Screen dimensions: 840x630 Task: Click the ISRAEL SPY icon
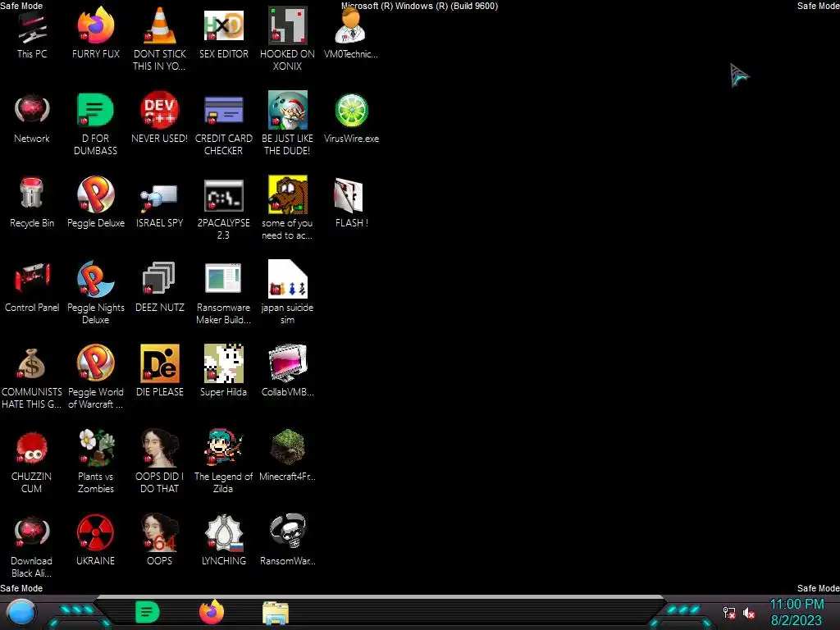pyautogui.click(x=159, y=198)
